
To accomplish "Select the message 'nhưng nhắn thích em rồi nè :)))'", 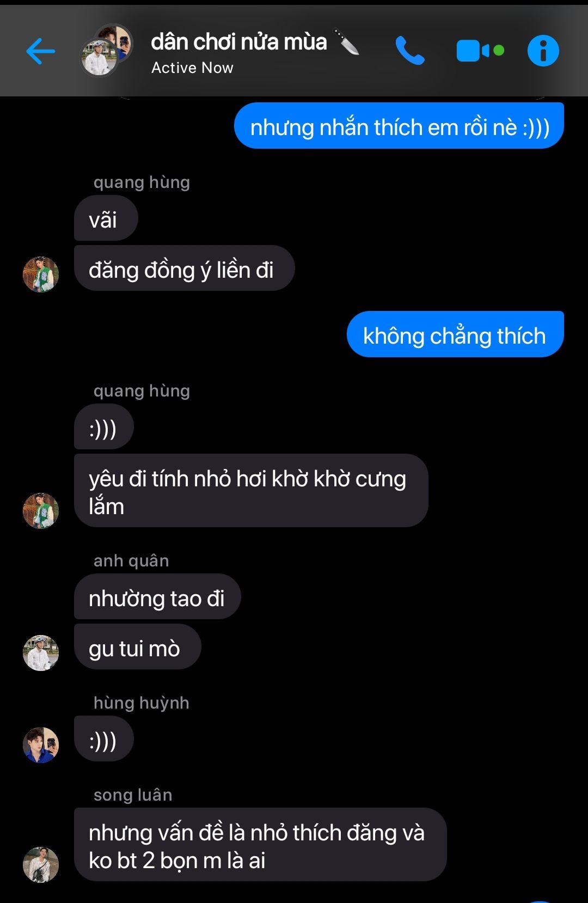I will click(x=399, y=126).
